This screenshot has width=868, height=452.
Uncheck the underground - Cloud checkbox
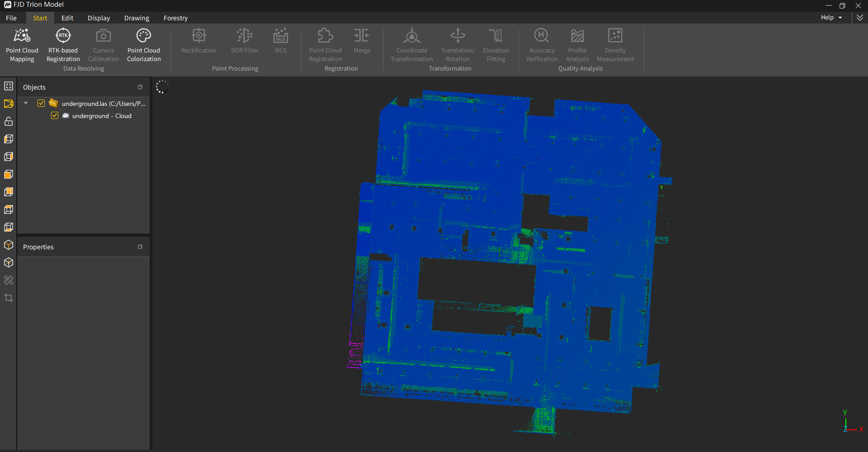pos(55,115)
